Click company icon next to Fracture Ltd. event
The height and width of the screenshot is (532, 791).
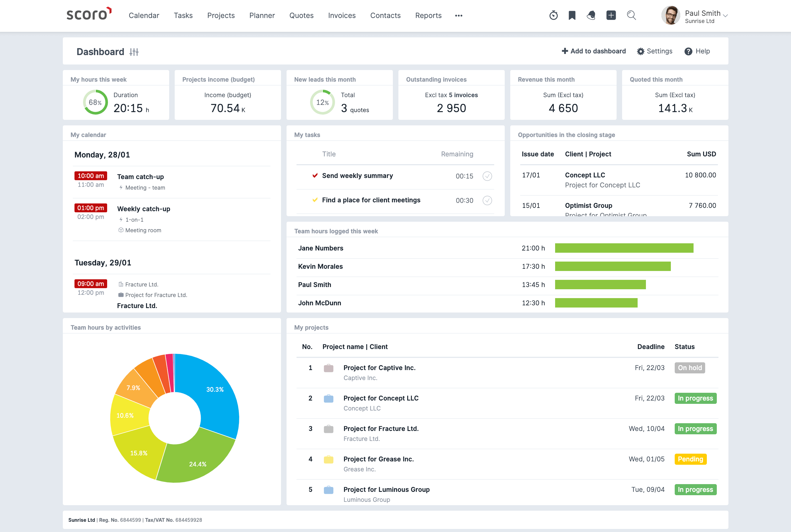(x=120, y=284)
